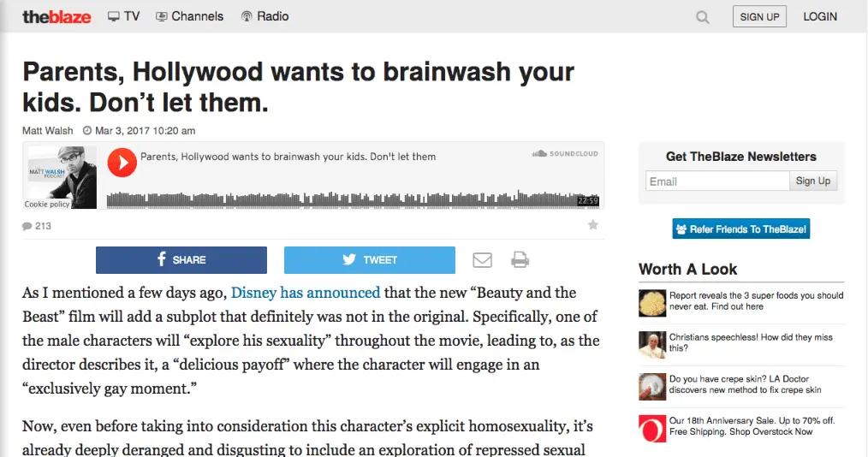Print the article via printer icon
This screenshot has width=868, height=457.
pos(520,260)
